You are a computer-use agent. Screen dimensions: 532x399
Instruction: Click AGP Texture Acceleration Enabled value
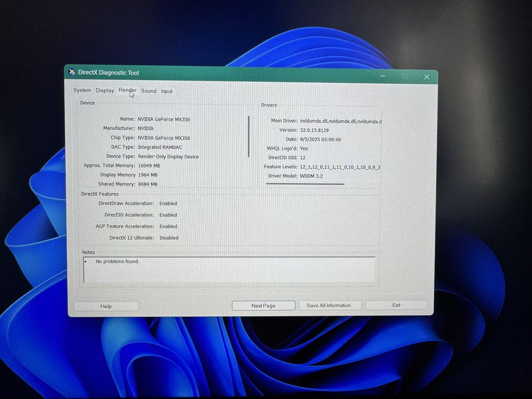click(168, 227)
